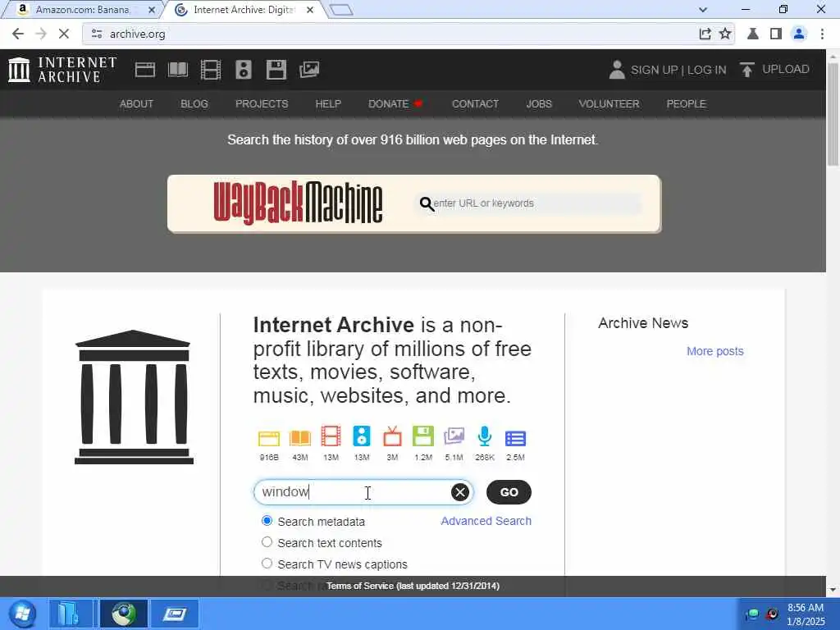Open the PROJECTS menu item
840x630 pixels.
click(262, 104)
